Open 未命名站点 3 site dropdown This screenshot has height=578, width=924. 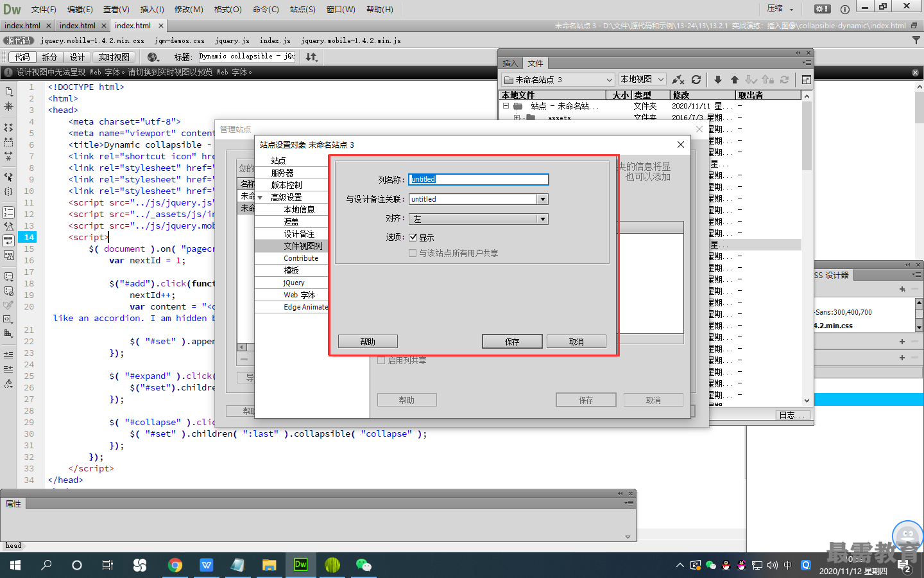pos(558,80)
